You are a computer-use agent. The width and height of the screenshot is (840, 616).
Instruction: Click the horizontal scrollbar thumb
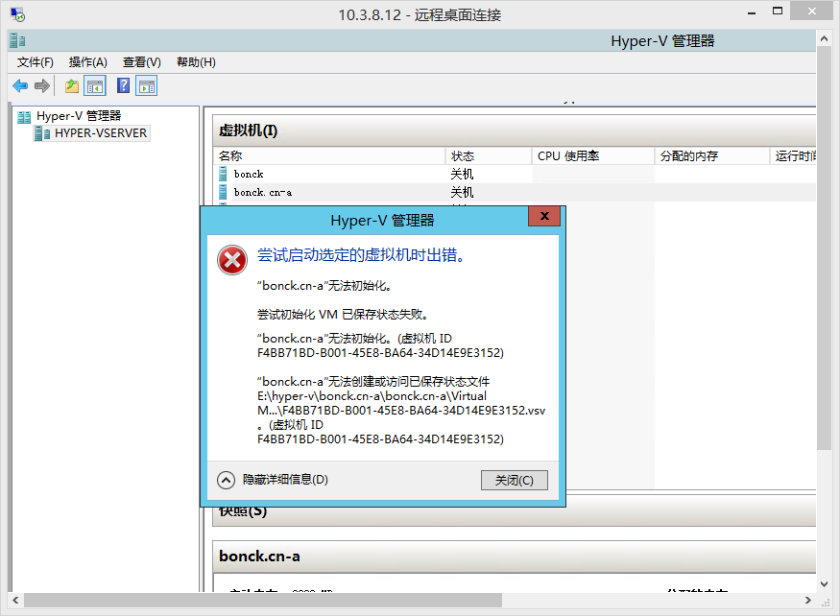(x=263, y=600)
